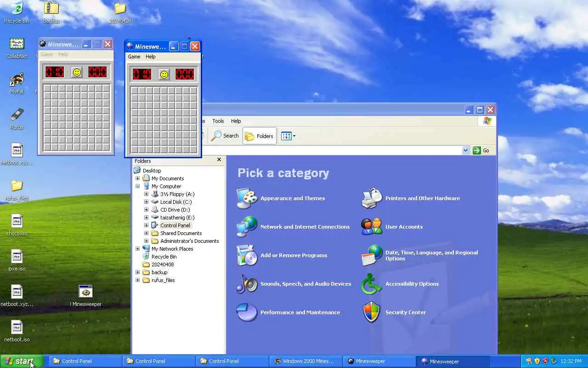Select 3½ Floppy (A:) in the folder tree
588x368 pixels.
177,194
